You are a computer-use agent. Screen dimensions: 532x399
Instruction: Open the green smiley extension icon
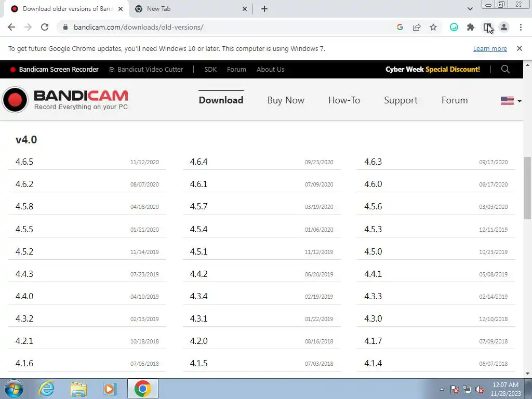pos(454,27)
